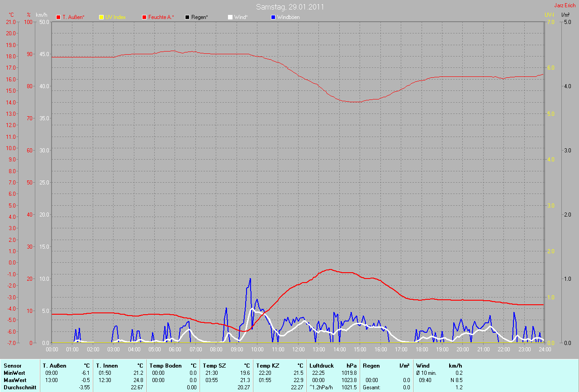Screen dimensions: 579x392
Task: Click the Temp SZ maximum value '21.3'
Action: coord(245,380)
